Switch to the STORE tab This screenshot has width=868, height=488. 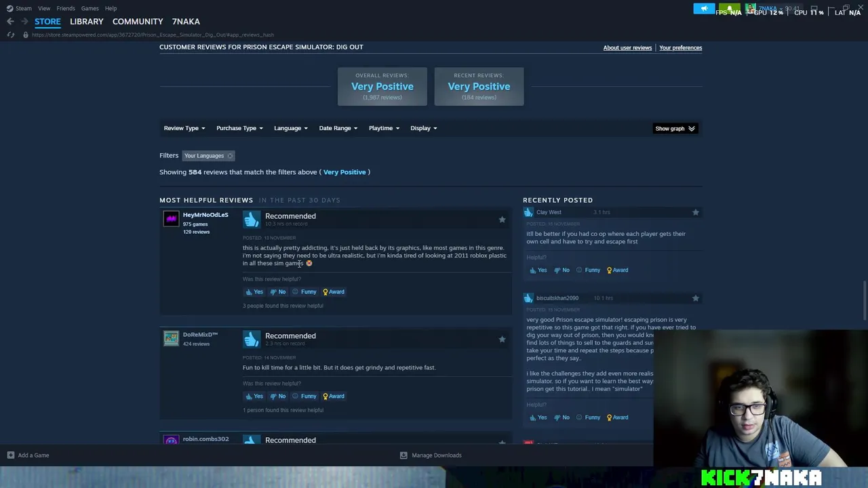47,22
